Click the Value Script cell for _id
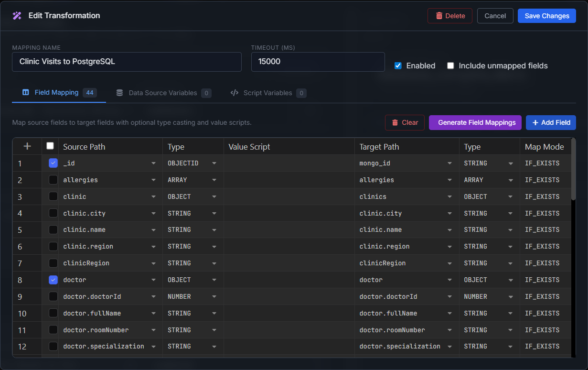Screen dimensions: 588x370 click(289, 163)
